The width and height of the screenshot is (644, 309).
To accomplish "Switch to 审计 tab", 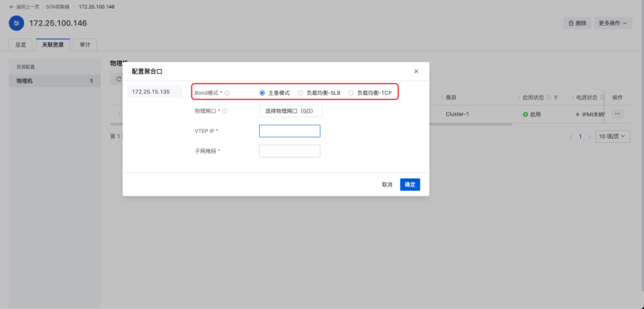I will click(x=85, y=45).
